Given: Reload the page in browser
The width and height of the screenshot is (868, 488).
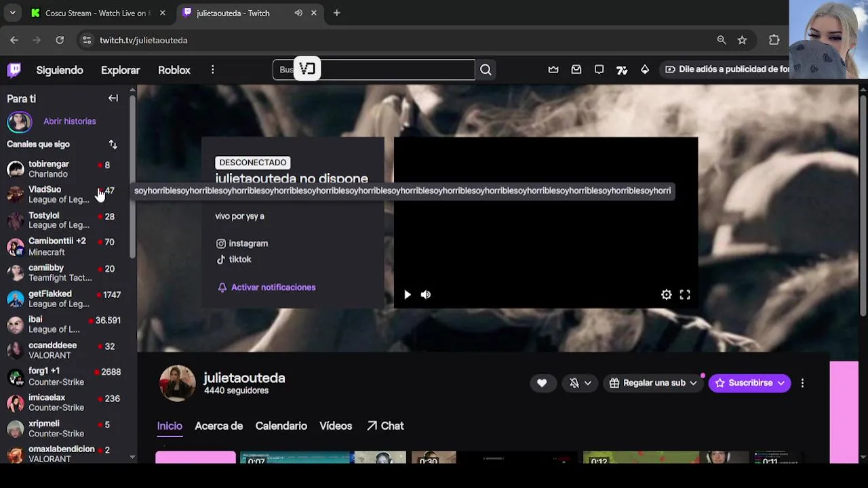Looking at the screenshot, I should [60, 40].
